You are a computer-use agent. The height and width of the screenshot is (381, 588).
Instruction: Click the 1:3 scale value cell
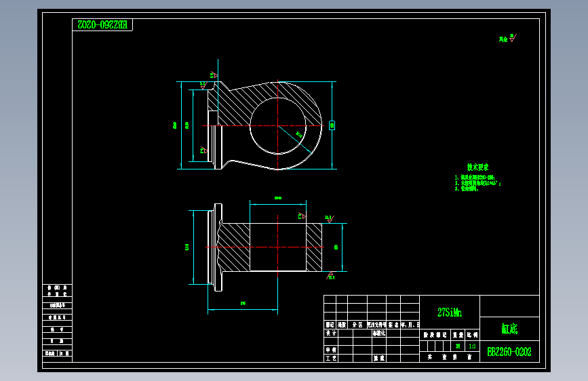(x=472, y=346)
